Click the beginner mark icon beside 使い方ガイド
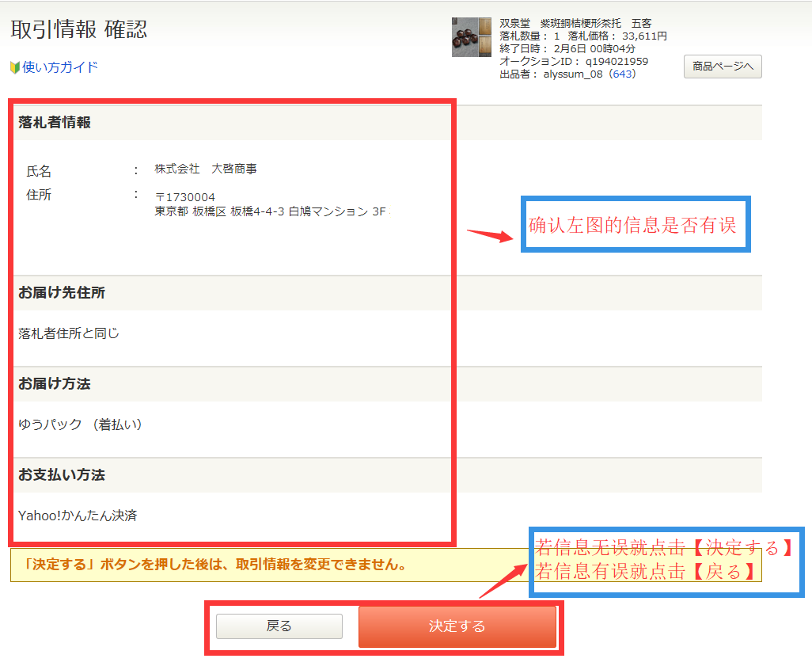 pos(15,67)
